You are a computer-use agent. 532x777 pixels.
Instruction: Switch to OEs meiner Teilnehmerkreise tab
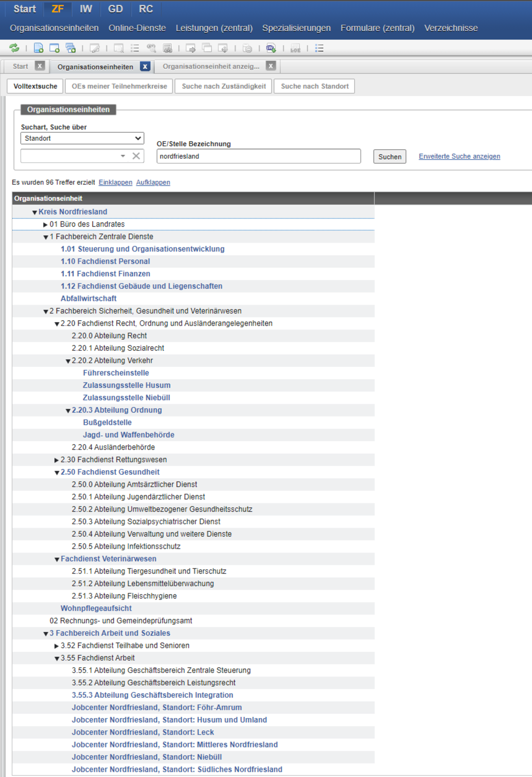[x=119, y=86]
